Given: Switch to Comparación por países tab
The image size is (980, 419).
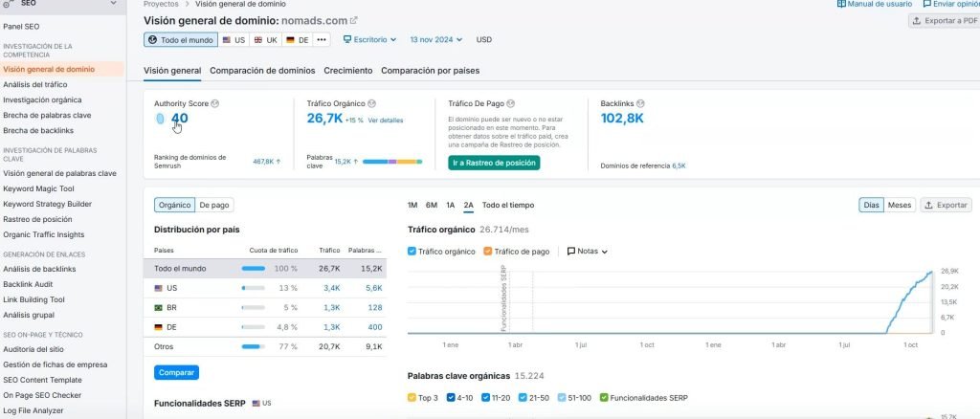Looking at the screenshot, I should (431, 71).
